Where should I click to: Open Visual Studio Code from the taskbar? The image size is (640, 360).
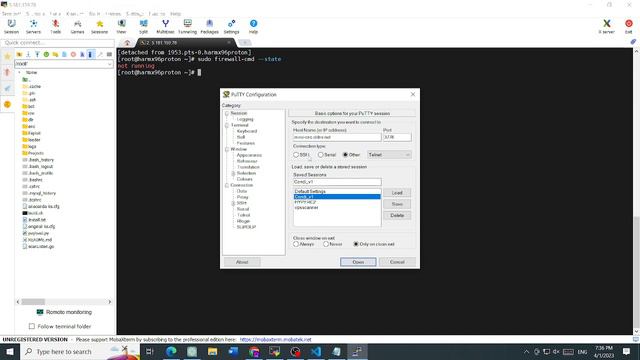point(316,351)
